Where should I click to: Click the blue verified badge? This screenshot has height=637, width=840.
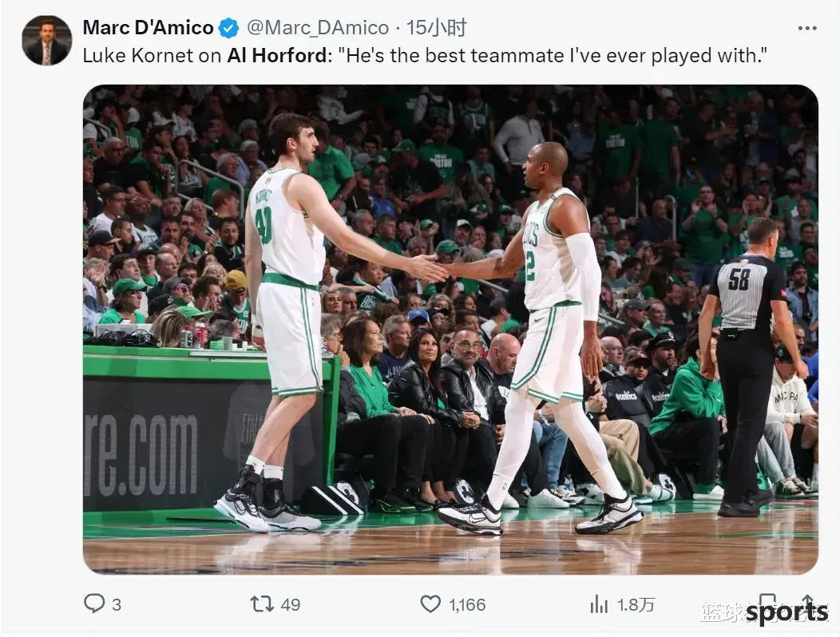[x=229, y=28]
